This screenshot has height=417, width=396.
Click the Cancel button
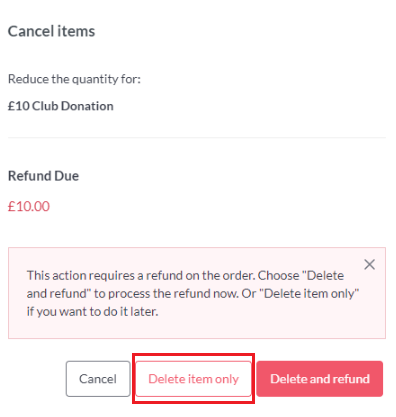(98, 379)
